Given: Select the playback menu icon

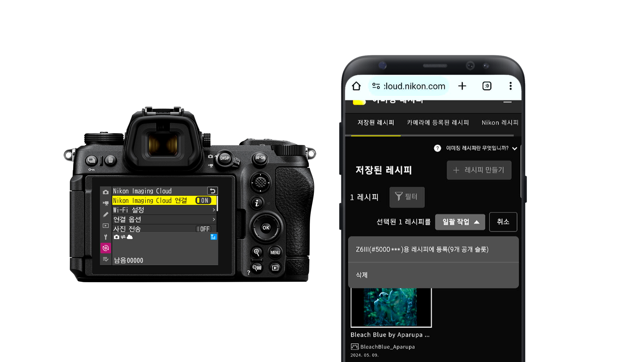Looking at the screenshot, I should pyautogui.click(x=106, y=226).
